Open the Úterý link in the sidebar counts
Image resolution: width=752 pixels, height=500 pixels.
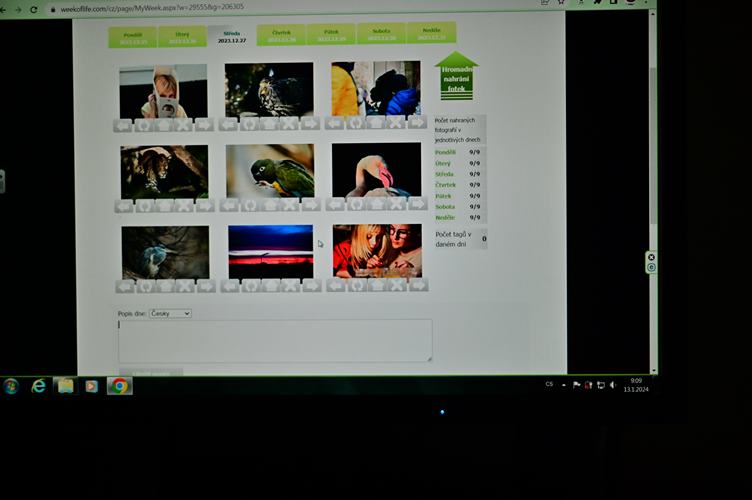pos(443,163)
